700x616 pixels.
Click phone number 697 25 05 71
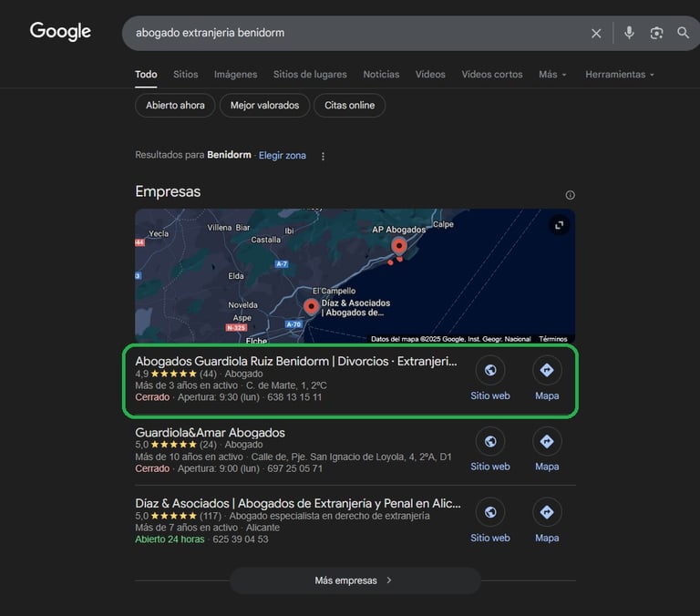point(294,468)
